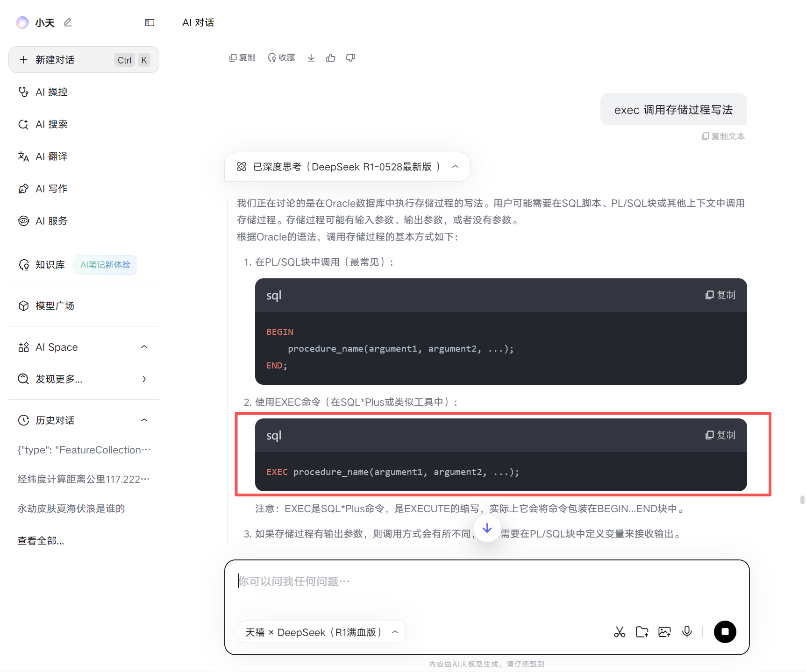Click the download icon above the chat
The height and width of the screenshot is (672, 806).
[x=311, y=58]
